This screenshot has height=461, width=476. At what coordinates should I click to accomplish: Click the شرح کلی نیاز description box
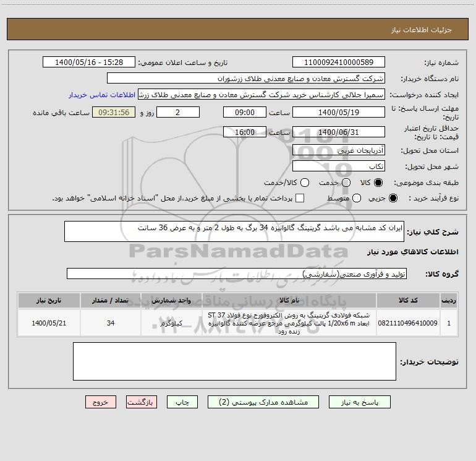point(234,231)
